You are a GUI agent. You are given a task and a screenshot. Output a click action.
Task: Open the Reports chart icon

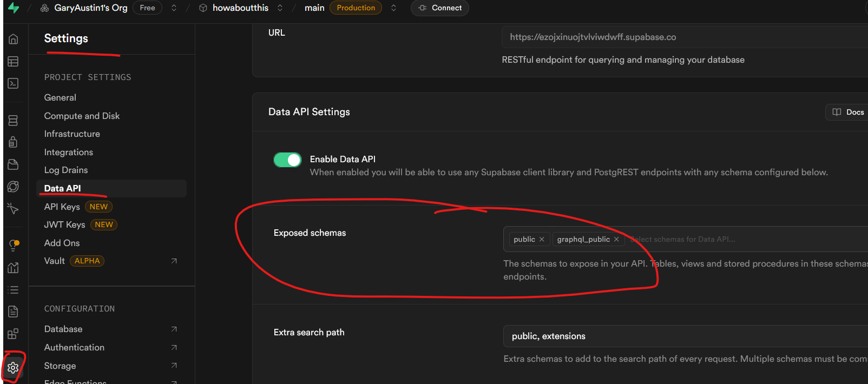tap(13, 268)
